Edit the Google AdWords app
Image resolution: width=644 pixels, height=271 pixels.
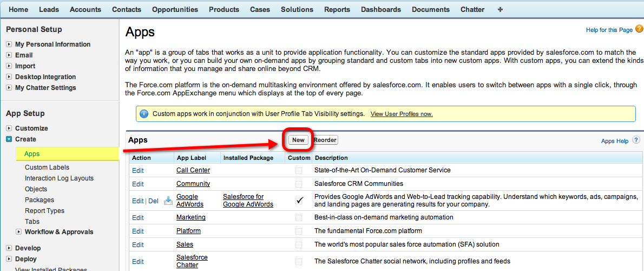138,201
